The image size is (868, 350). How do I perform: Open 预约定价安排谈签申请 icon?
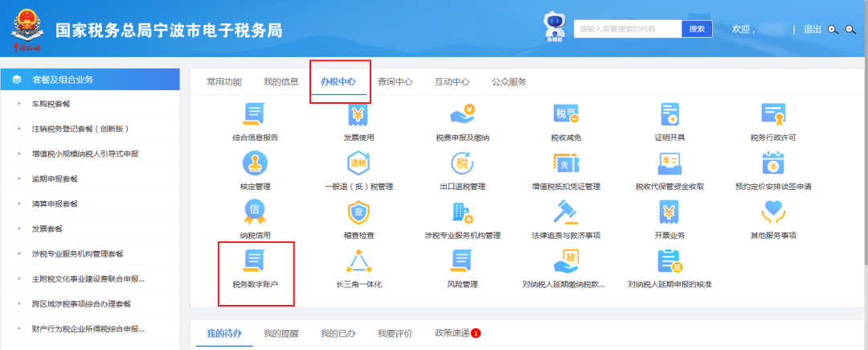(773, 163)
